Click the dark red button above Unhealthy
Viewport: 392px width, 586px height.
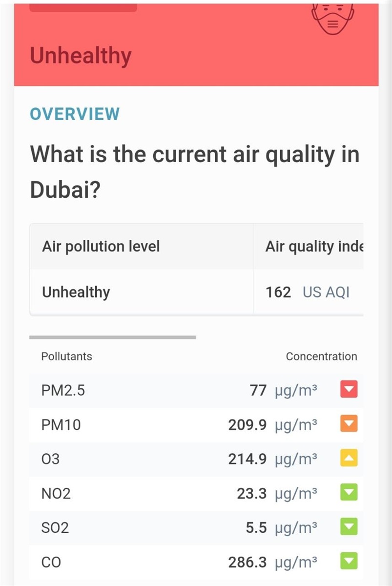click(x=83, y=7)
